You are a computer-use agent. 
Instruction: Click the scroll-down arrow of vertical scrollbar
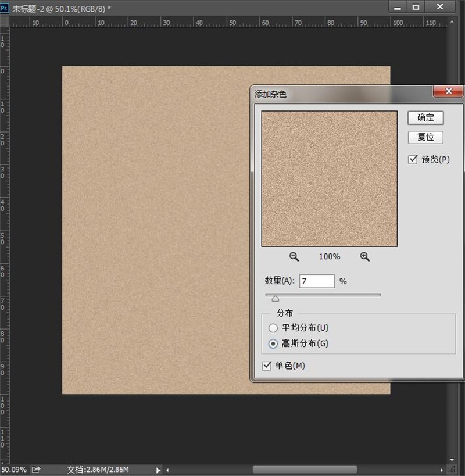pyautogui.click(x=452, y=460)
